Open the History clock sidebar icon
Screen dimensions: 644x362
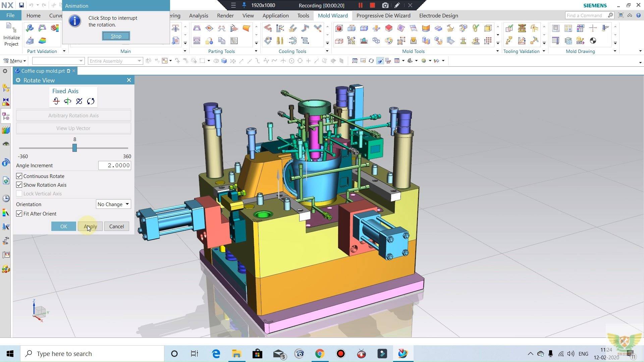[6, 198]
